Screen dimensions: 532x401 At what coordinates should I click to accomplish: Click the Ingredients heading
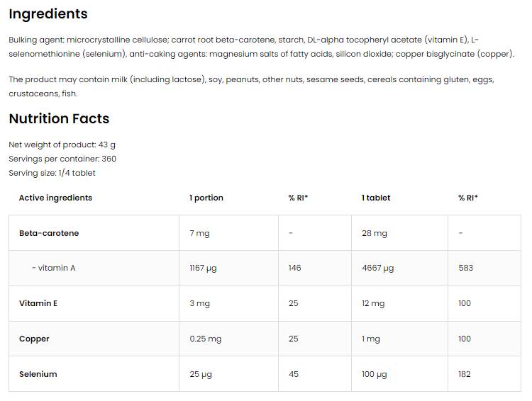pos(48,14)
